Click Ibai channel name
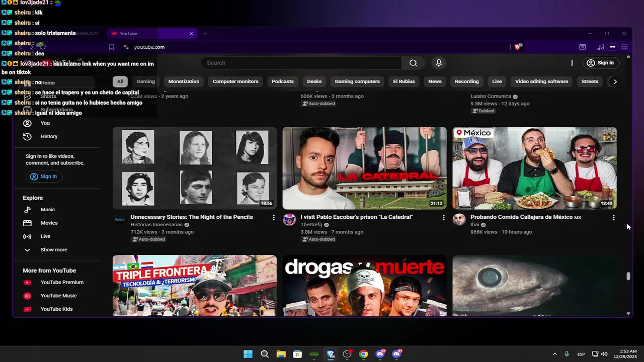644x362 pixels. 474,225
